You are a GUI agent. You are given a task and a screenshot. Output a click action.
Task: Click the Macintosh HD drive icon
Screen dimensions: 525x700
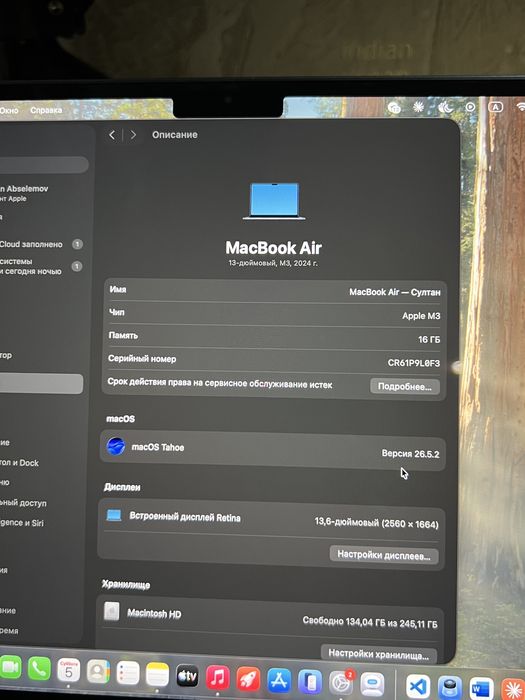112,611
